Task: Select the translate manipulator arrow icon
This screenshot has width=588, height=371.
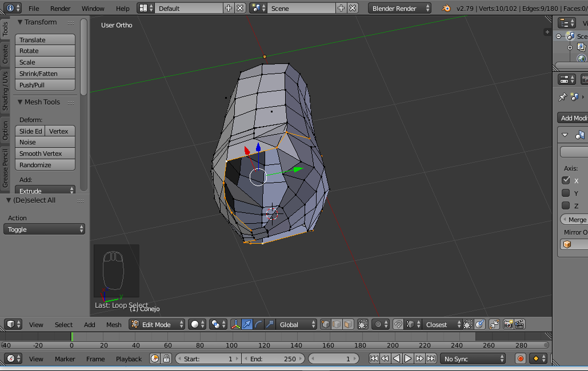Action: (247, 324)
